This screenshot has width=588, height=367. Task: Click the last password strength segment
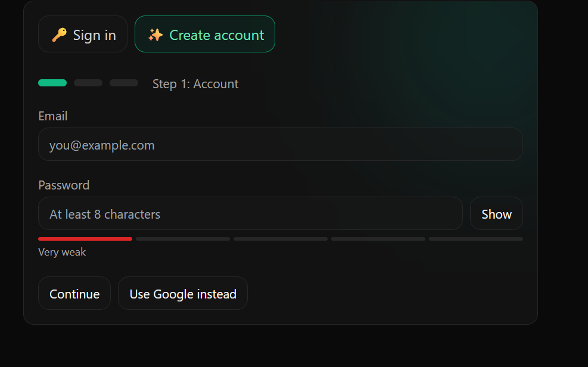coord(476,239)
